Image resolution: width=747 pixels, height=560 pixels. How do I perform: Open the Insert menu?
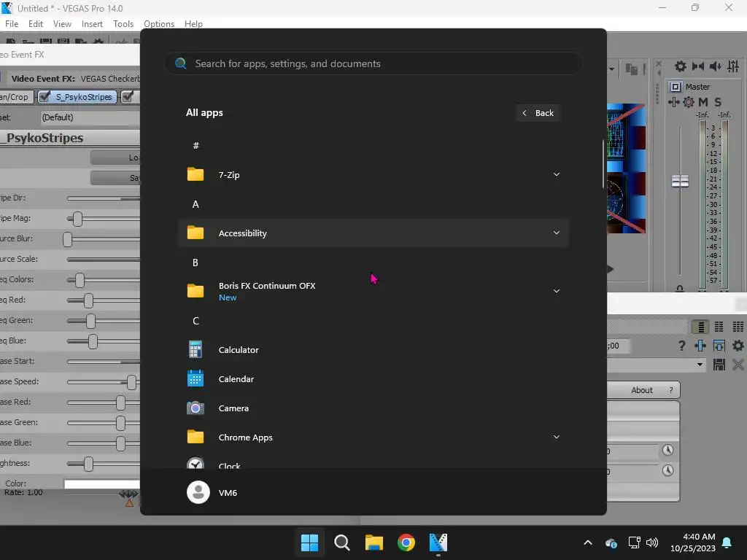click(92, 24)
